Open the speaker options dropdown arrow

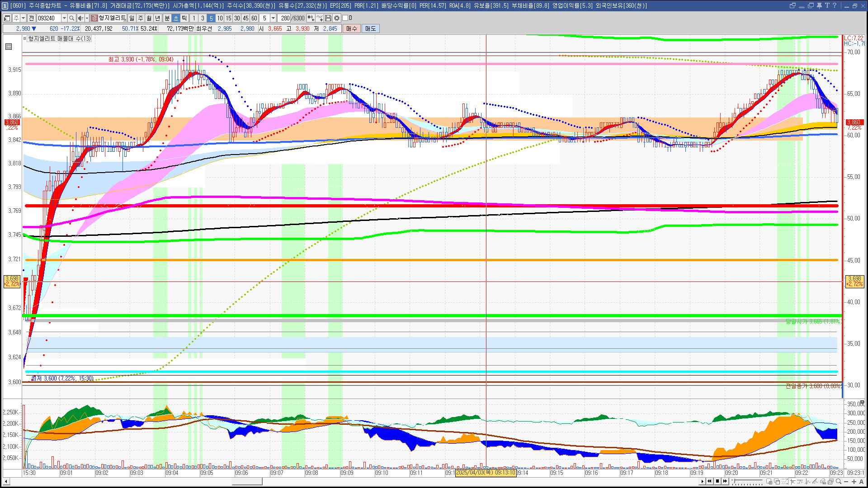(x=87, y=18)
